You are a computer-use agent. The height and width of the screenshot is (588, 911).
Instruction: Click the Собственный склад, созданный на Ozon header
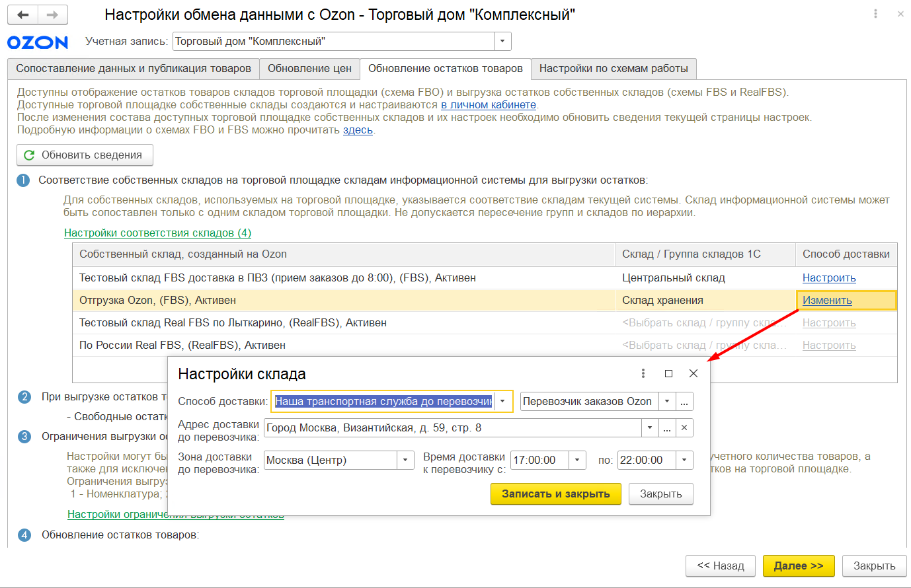click(344, 254)
